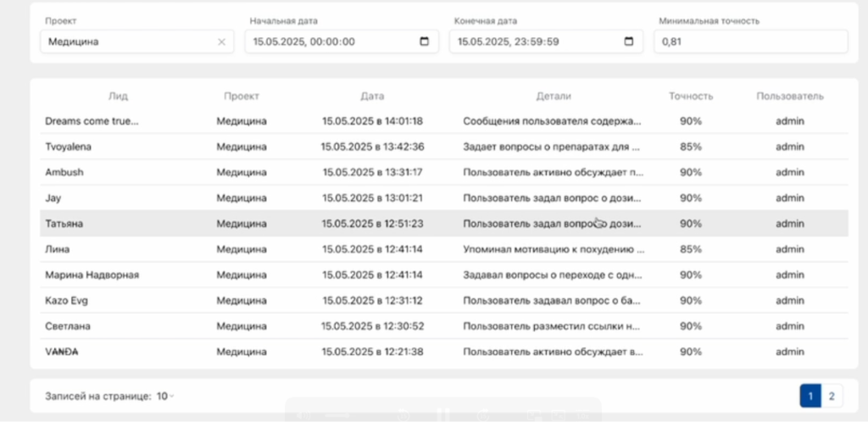Mute the video player volume
This screenshot has width=868, height=422.
click(x=305, y=415)
